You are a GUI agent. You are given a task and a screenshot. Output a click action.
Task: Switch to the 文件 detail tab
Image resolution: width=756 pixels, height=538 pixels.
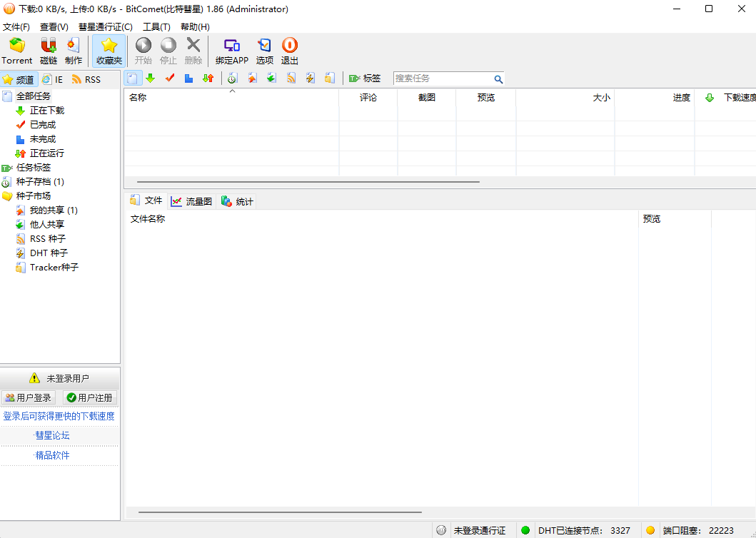pyautogui.click(x=146, y=201)
